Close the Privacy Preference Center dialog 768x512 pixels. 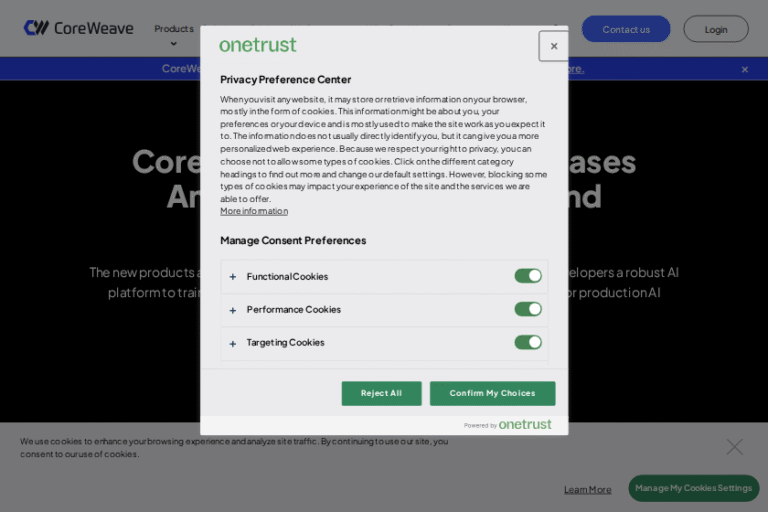(553, 46)
